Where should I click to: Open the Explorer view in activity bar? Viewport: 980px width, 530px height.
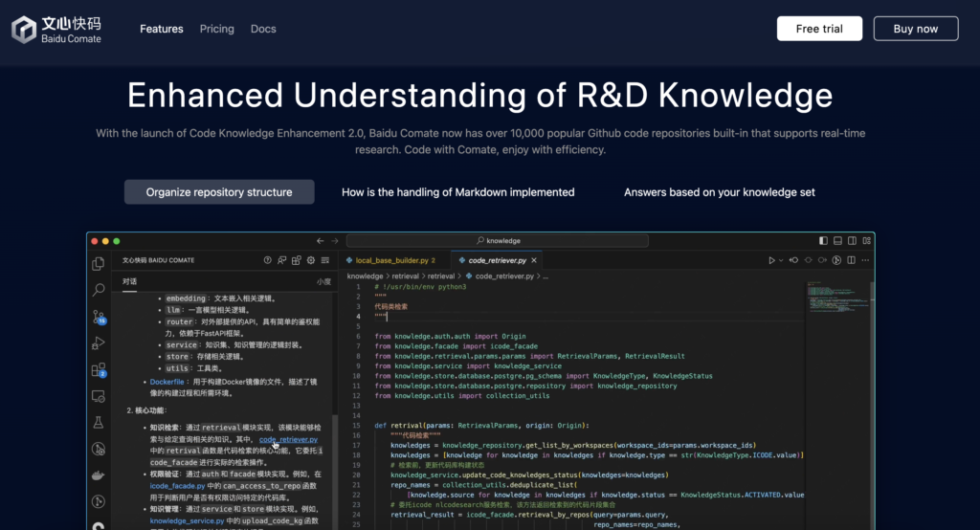click(99, 264)
